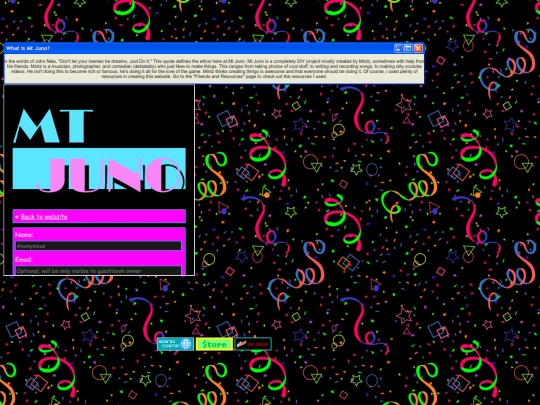
Task: Click the 'Email:' label text
Action: point(23,260)
